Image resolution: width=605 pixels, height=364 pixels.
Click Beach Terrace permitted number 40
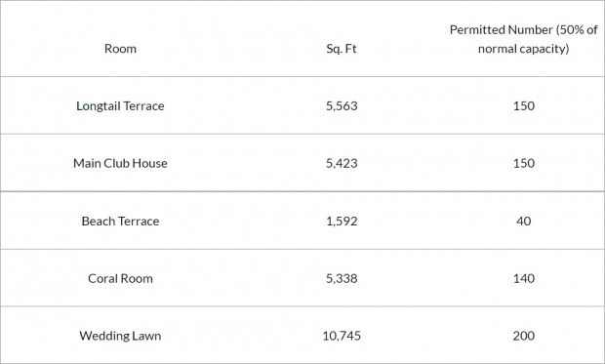(x=524, y=222)
